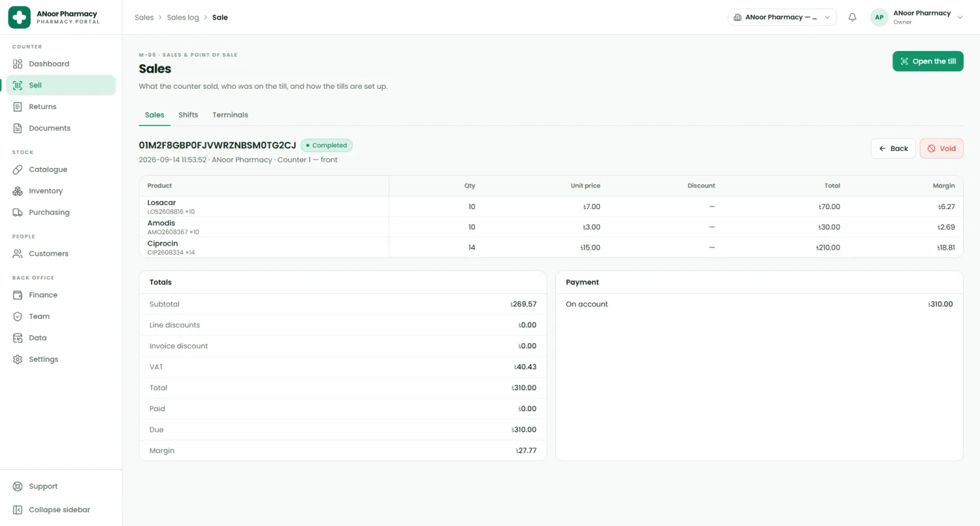Open Purchasing from the sidebar

tap(61, 212)
